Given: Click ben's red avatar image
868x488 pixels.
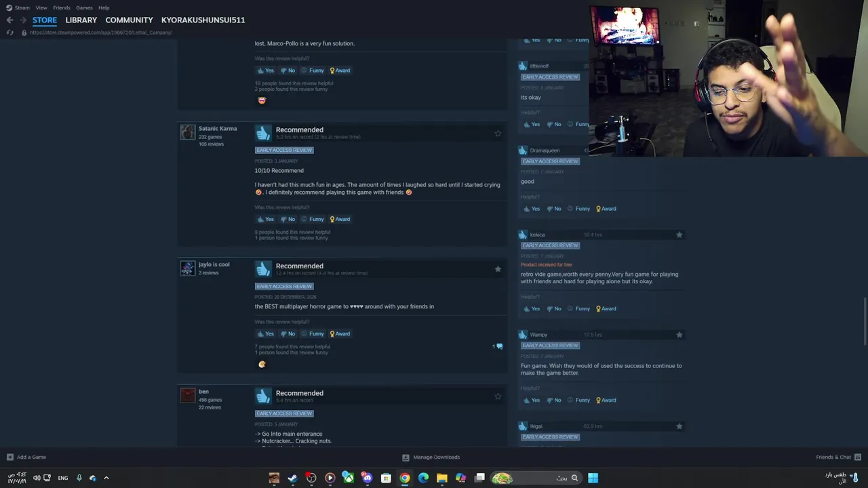Looking at the screenshot, I should point(188,395).
